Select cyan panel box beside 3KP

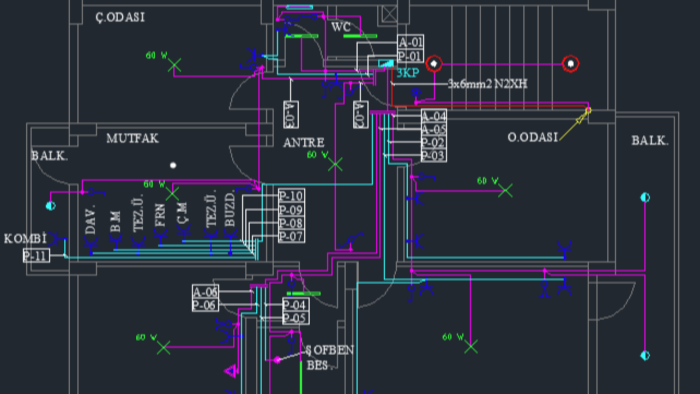pyautogui.click(x=386, y=64)
